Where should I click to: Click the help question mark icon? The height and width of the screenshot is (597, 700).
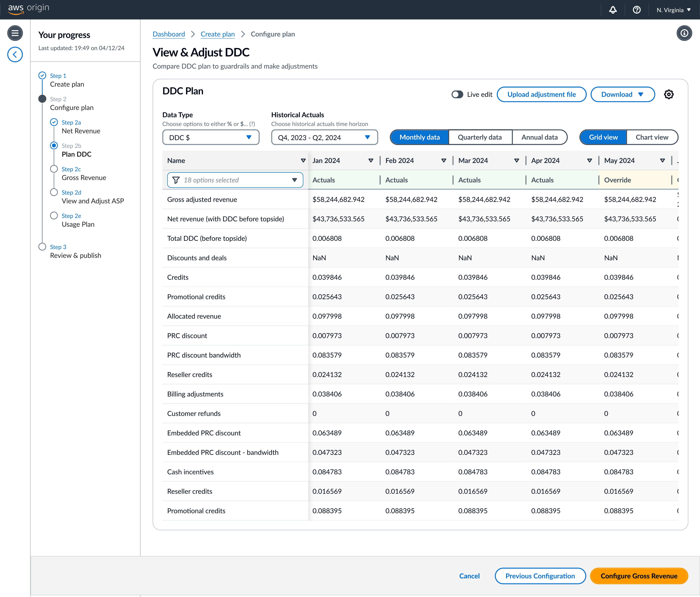click(636, 10)
